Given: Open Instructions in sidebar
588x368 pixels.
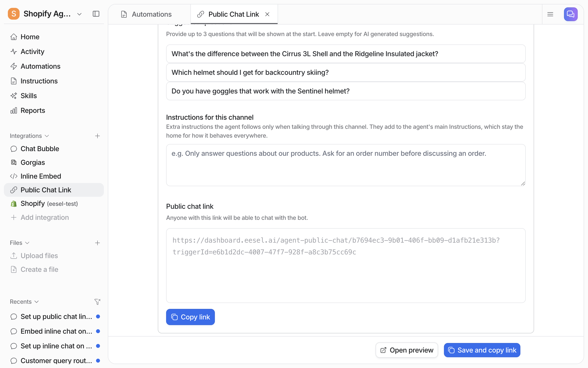Looking at the screenshot, I should [54, 81].
